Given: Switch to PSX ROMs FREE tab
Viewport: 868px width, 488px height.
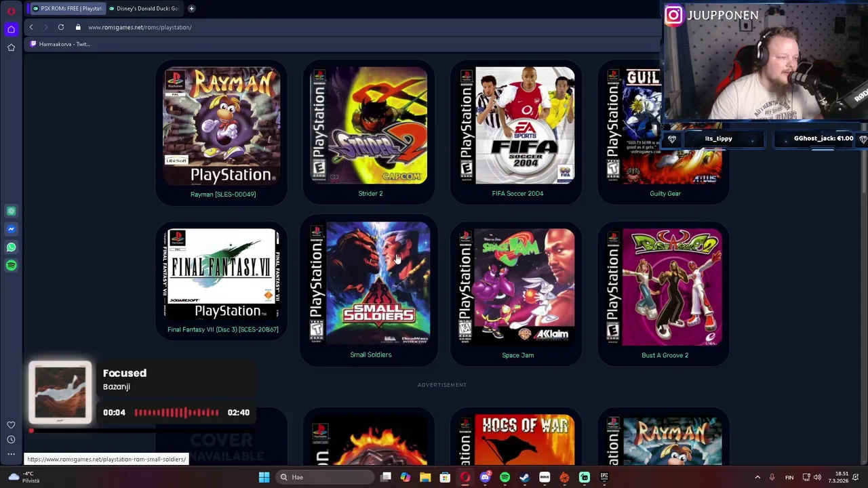Looking at the screenshot, I should point(66,8).
